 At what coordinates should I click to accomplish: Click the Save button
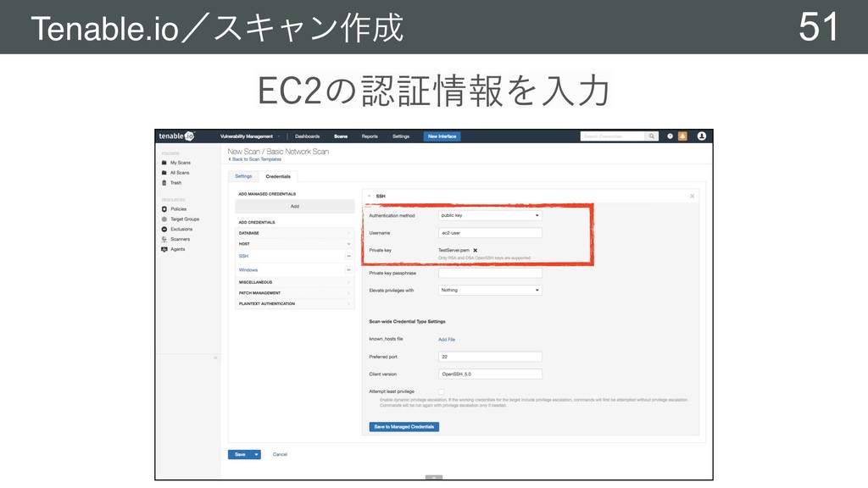(240, 454)
